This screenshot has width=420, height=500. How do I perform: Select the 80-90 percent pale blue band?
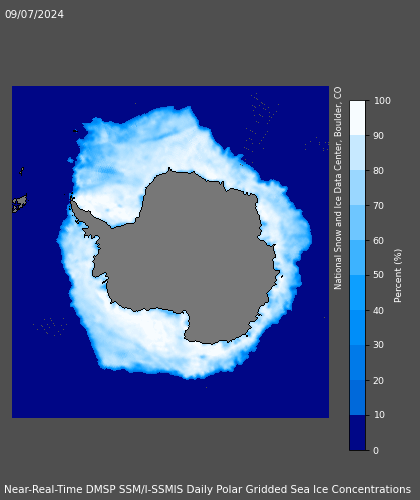tap(357, 153)
